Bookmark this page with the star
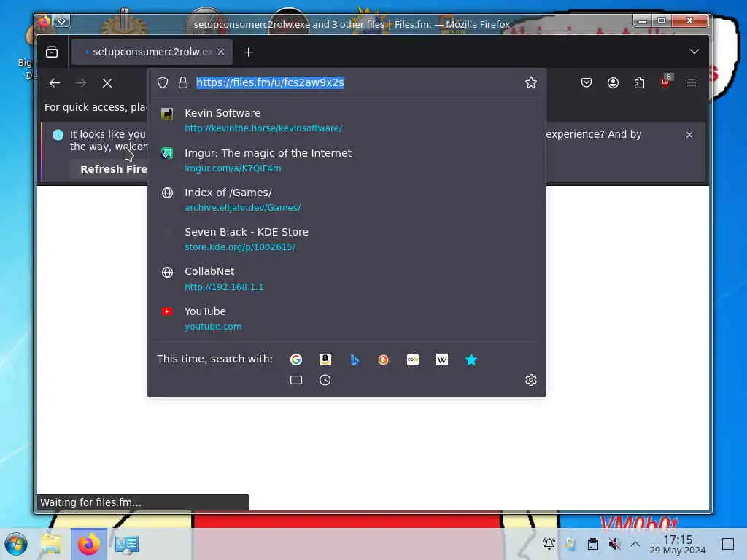Image resolution: width=747 pixels, height=560 pixels. tap(531, 82)
